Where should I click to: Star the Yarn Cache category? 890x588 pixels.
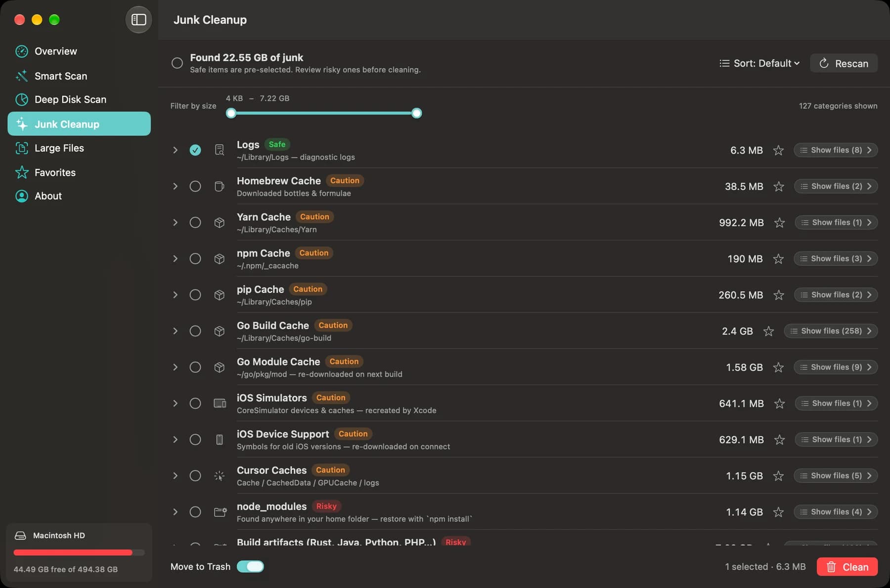[x=779, y=223]
